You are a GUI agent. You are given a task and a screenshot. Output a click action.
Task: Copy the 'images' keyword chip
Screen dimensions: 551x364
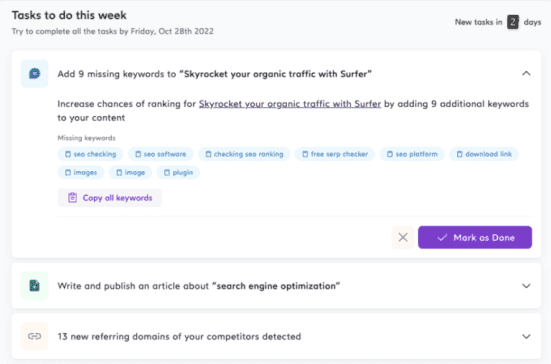81,173
